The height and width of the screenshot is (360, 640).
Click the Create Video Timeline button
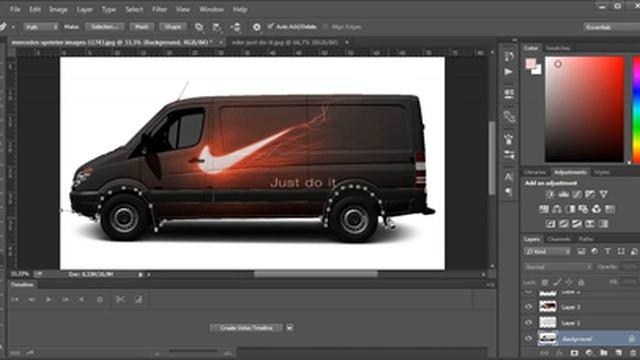[246, 328]
